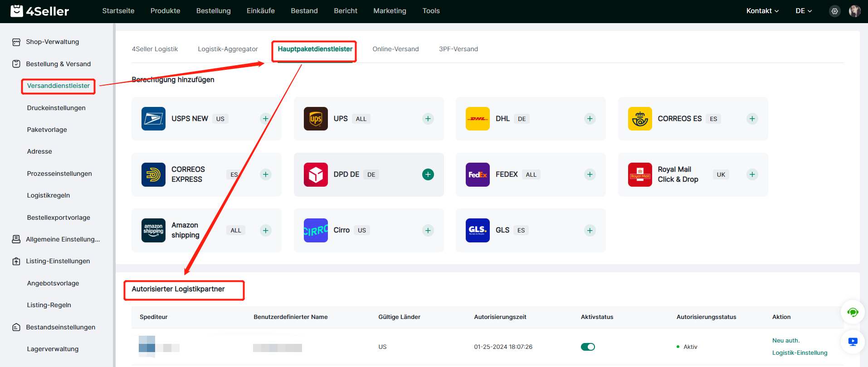Select Hauptpaketdienstleister tab
The image size is (868, 367).
point(315,49)
